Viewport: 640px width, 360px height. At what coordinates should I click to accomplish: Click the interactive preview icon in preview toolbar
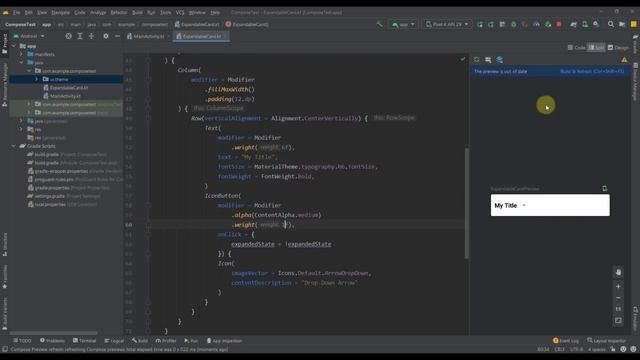[x=488, y=60]
